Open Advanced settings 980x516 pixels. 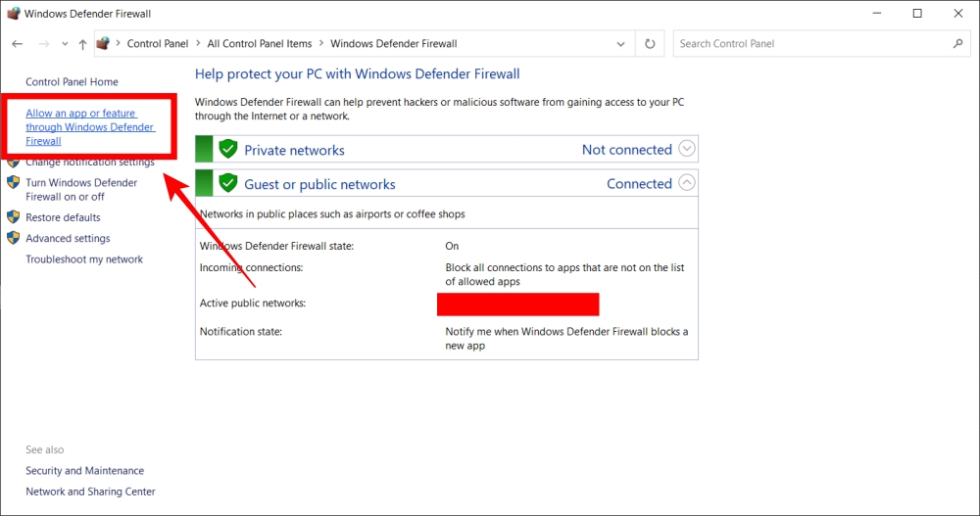[68, 238]
